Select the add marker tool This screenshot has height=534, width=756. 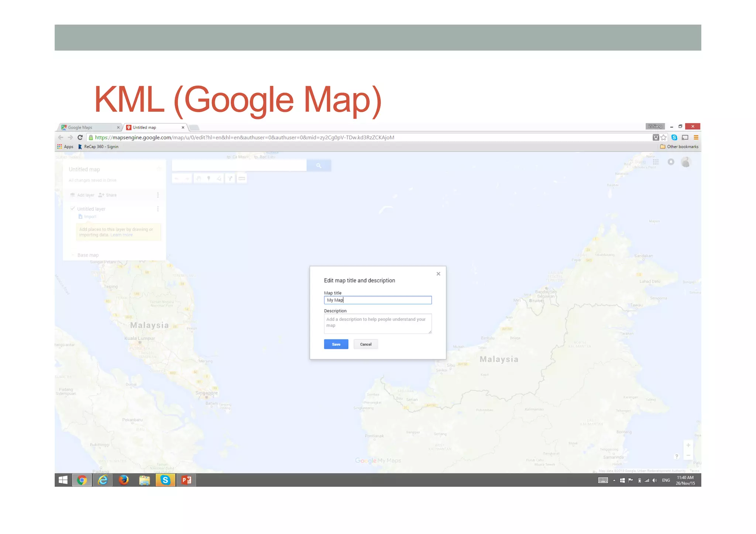209,179
